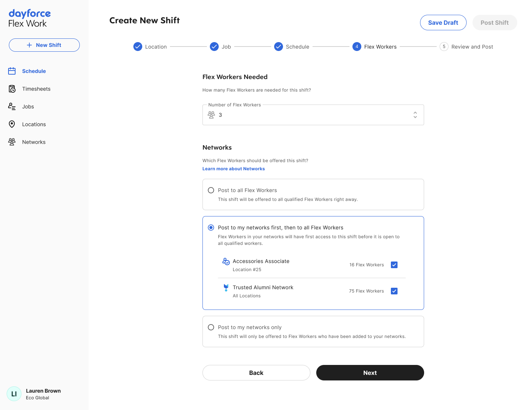Click Save Draft

pos(443,23)
